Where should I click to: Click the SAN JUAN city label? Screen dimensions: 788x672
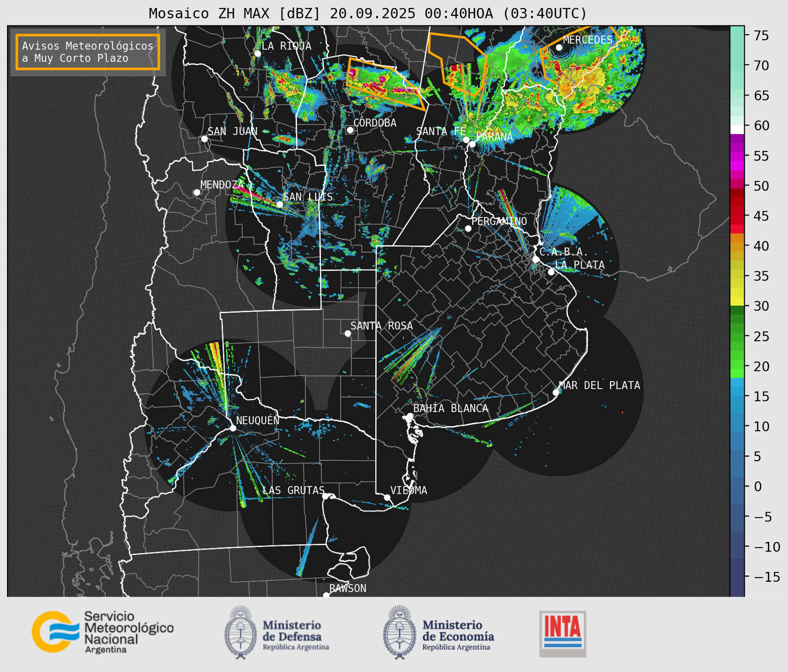coord(233,131)
